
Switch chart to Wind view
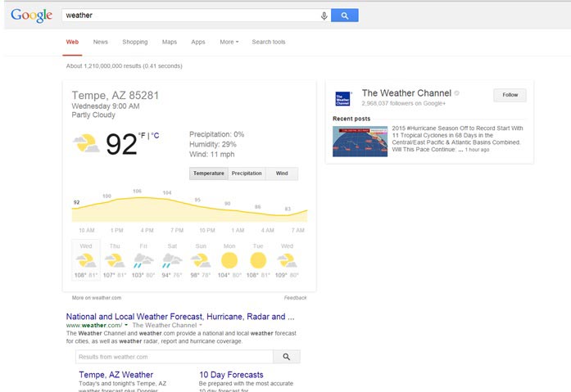tap(282, 173)
